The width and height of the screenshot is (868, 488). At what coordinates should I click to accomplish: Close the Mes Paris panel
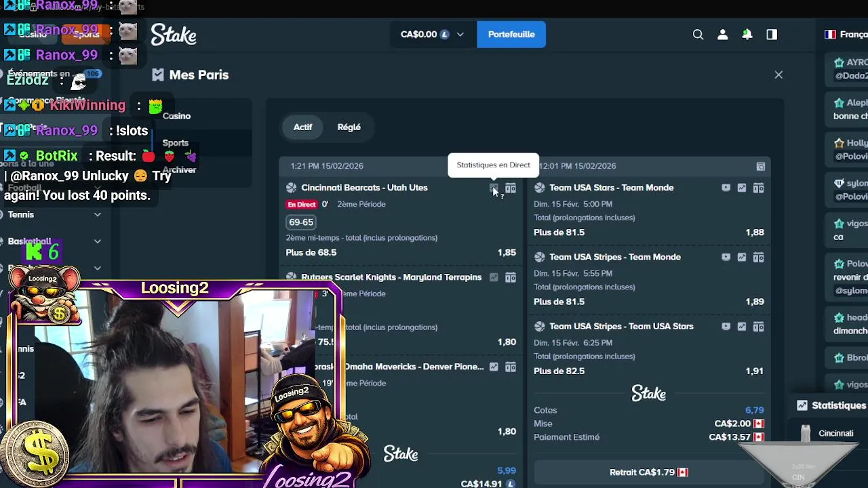point(778,75)
